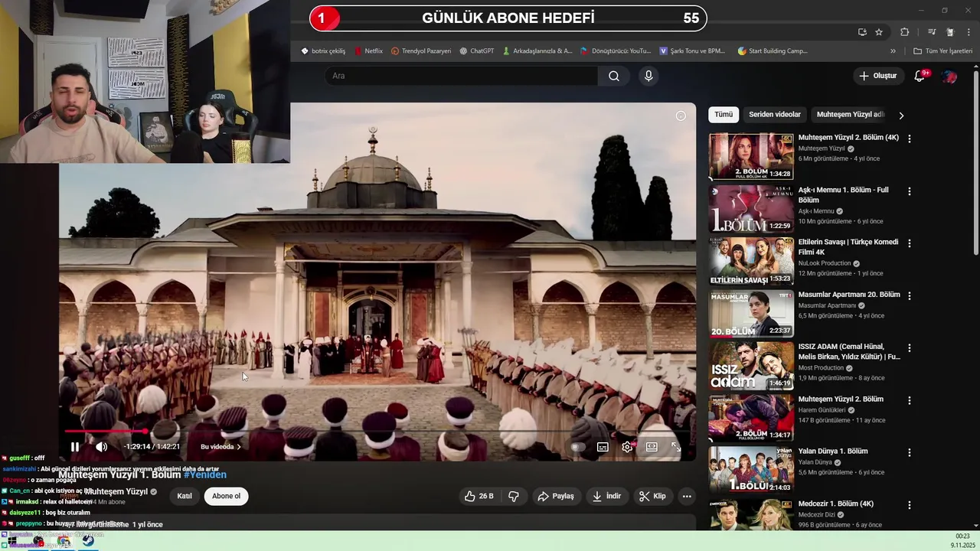Viewport: 980px width, 551px height.
Task: Open the Masumlar Apartmanı 20. Bölüm title
Action: [x=849, y=295]
